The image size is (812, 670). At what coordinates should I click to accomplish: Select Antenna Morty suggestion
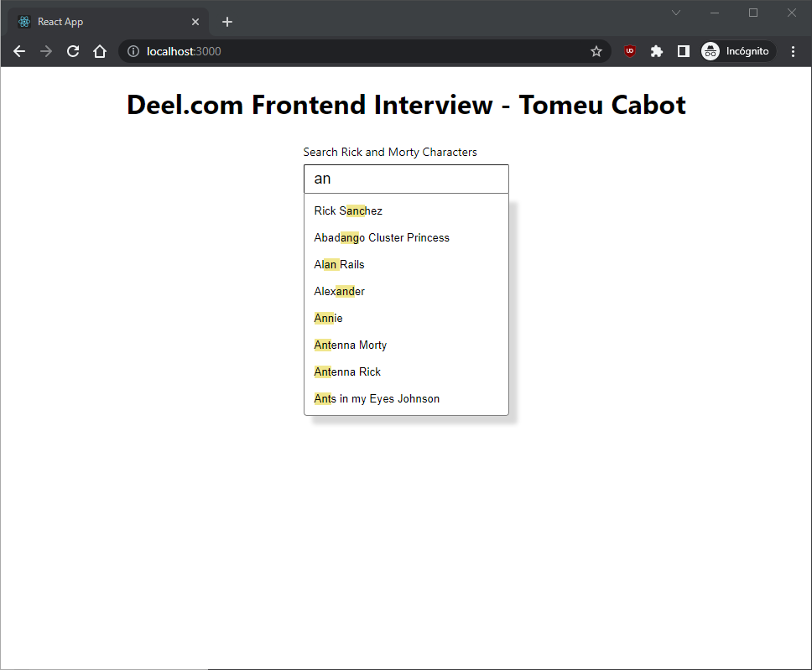click(x=406, y=345)
